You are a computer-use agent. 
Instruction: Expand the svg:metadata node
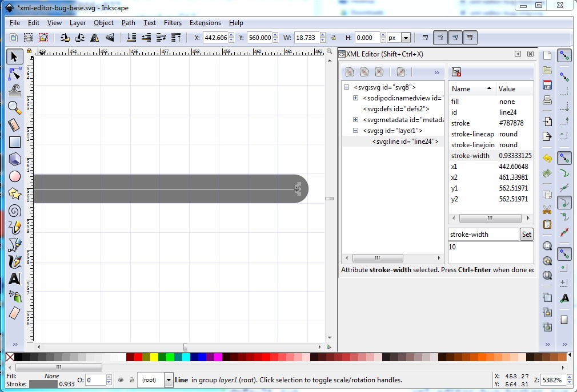point(355,120)
